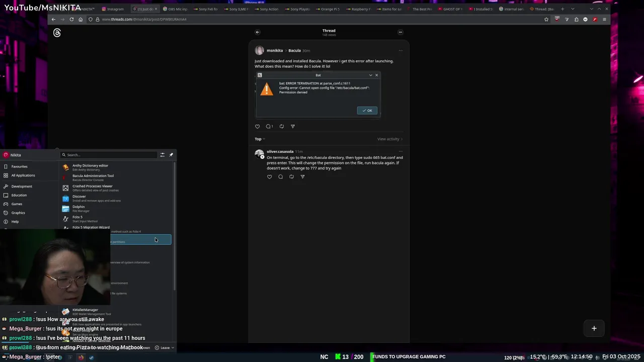Screen dimensions: 644x362
Task: Click the launcher Search field
Action: click(108, 155)
